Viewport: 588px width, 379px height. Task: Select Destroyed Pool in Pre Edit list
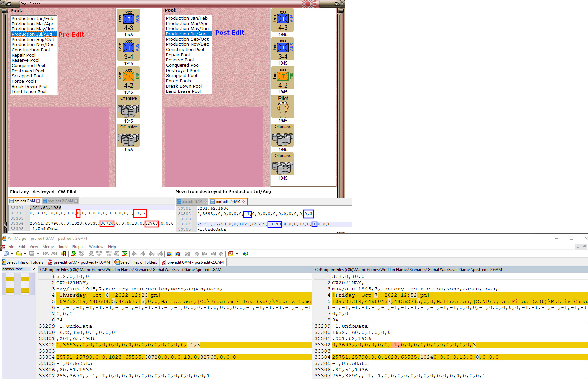pyautogui.click(x=28, y=71)
